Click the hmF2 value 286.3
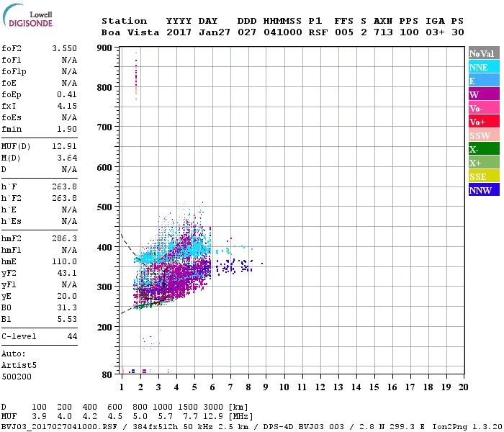 click(x=64, y=238)
